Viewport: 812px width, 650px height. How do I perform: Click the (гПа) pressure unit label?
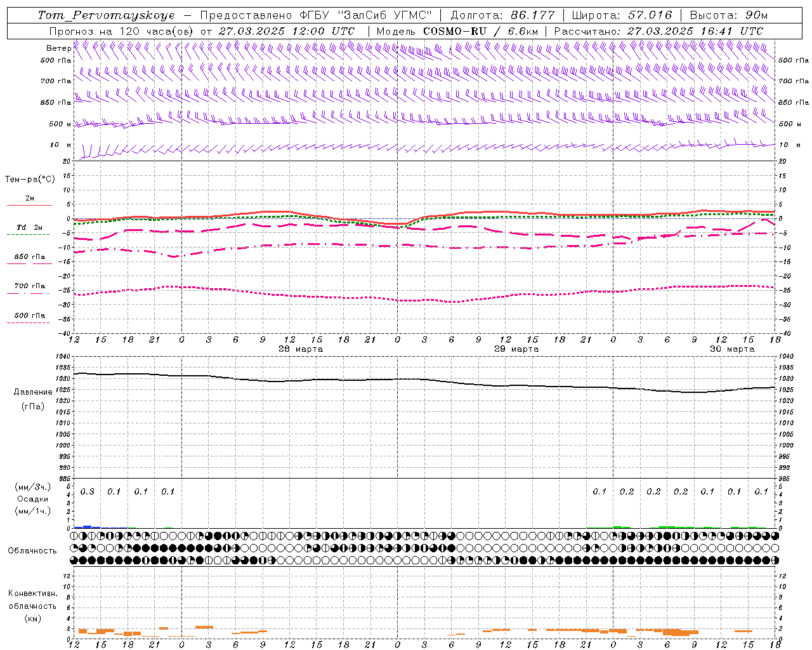tap(33, 407)
